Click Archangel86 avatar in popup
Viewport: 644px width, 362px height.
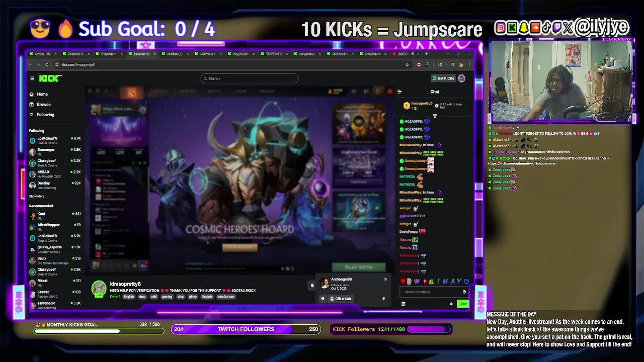[325, 283]
